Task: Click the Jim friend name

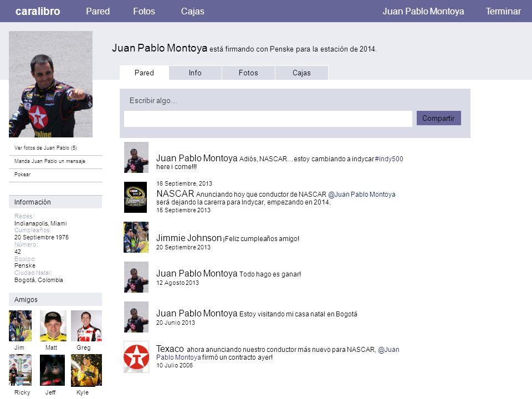Action: pyautogui.click(x=19, y=347)
